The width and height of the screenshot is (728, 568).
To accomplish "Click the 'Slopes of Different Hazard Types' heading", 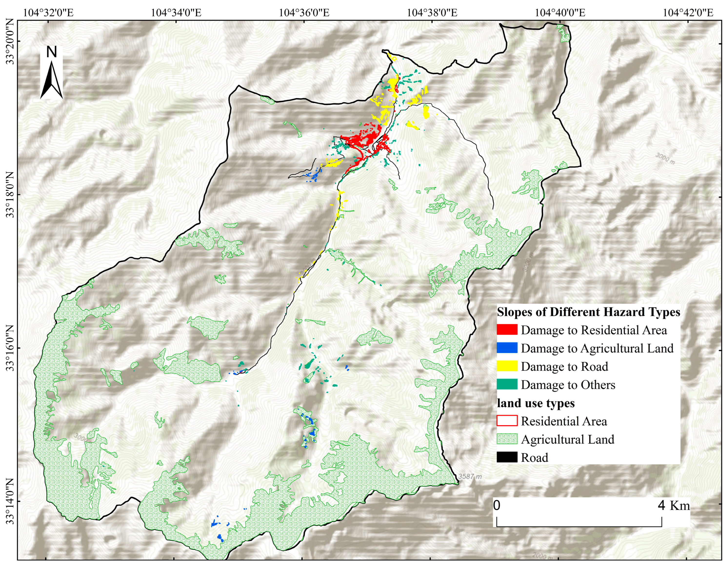I will 588,312.
